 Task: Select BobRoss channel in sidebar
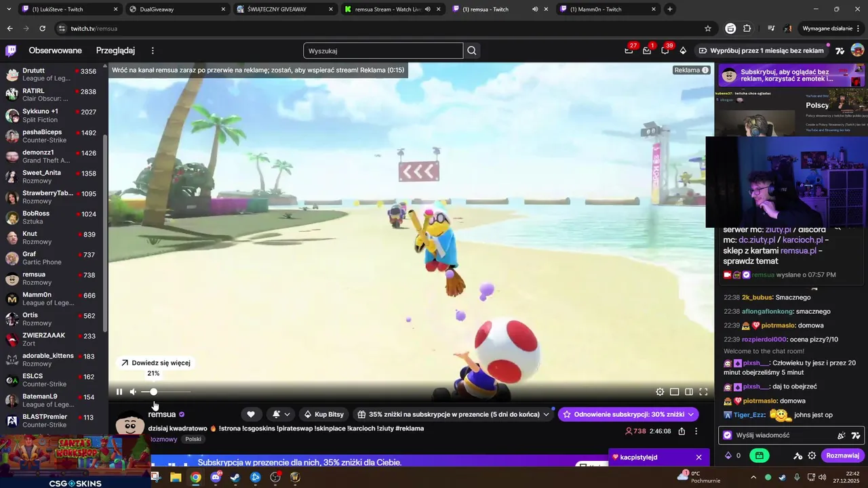52,217
